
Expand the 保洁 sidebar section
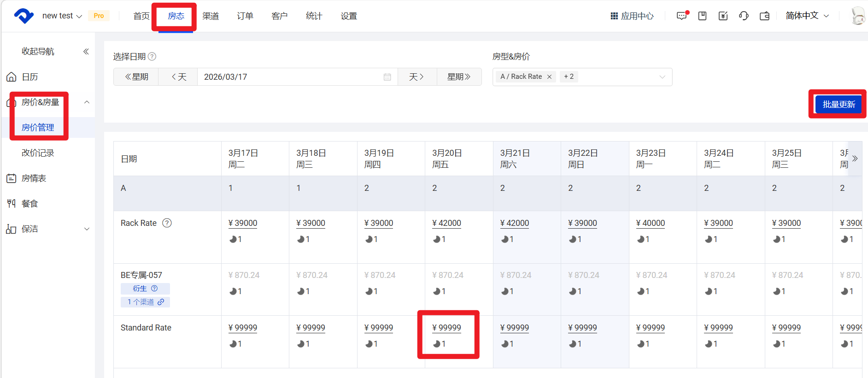click(x=87, y=229)
